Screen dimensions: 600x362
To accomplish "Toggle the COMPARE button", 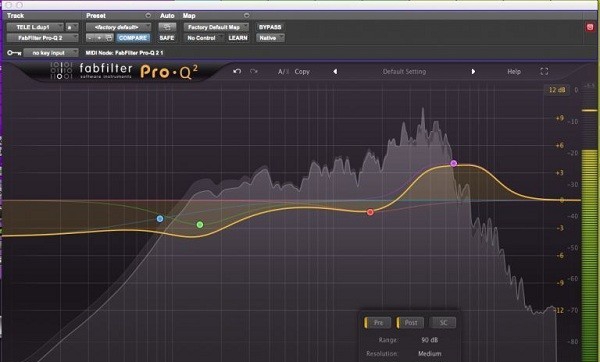I will click(132, 38).
